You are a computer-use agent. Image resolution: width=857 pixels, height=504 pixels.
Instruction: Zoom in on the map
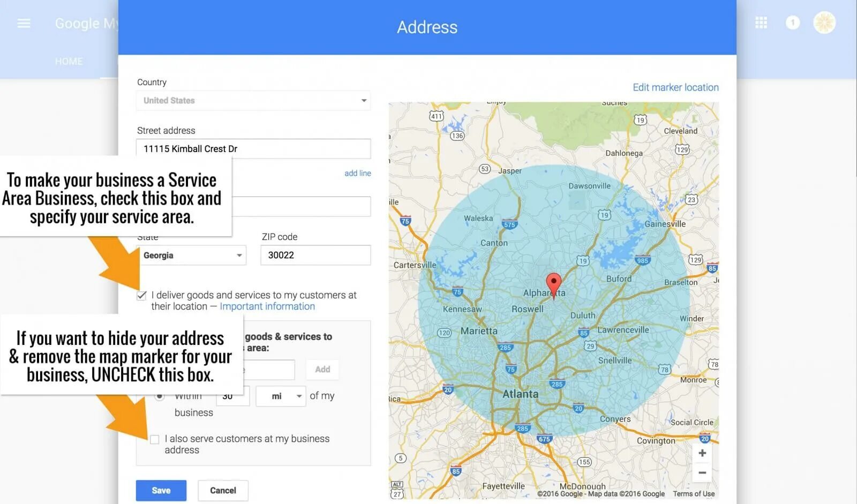[702, 453]
